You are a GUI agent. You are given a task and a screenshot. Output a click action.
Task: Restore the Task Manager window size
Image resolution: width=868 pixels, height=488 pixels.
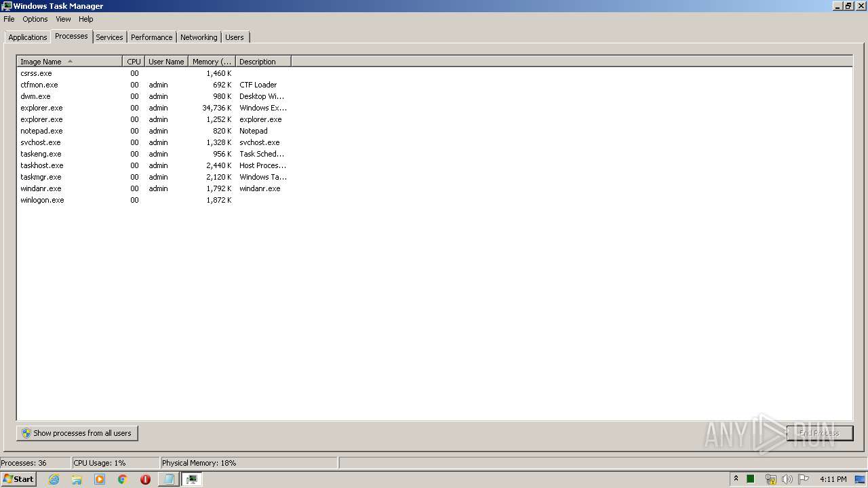point(848,5)
